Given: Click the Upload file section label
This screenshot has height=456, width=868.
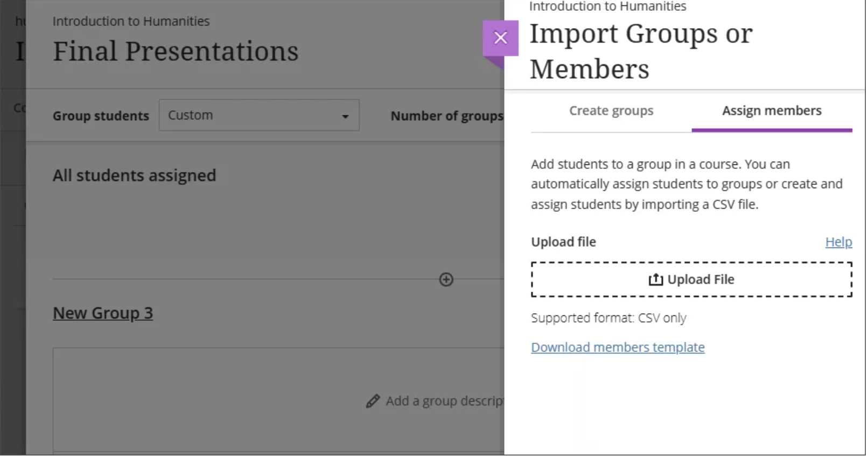Looking at the screenshot, I should pyautogui.click(x=564, y=243).
